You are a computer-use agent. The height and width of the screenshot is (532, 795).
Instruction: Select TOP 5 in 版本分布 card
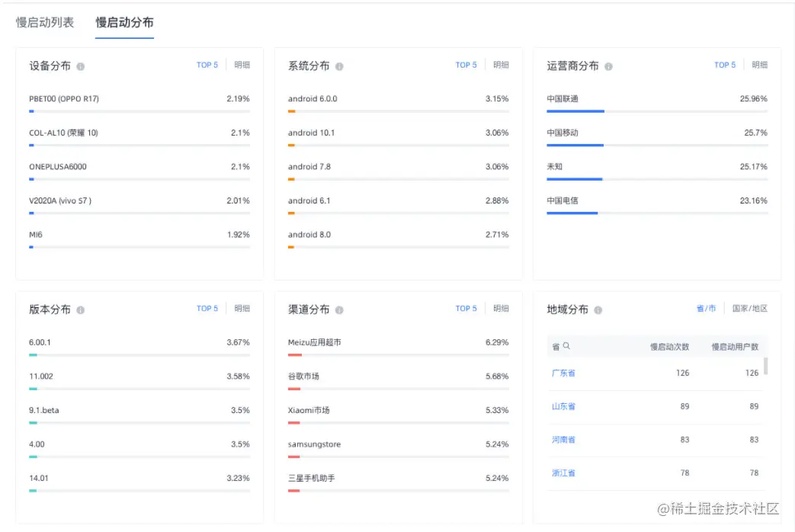coord(207,309)
